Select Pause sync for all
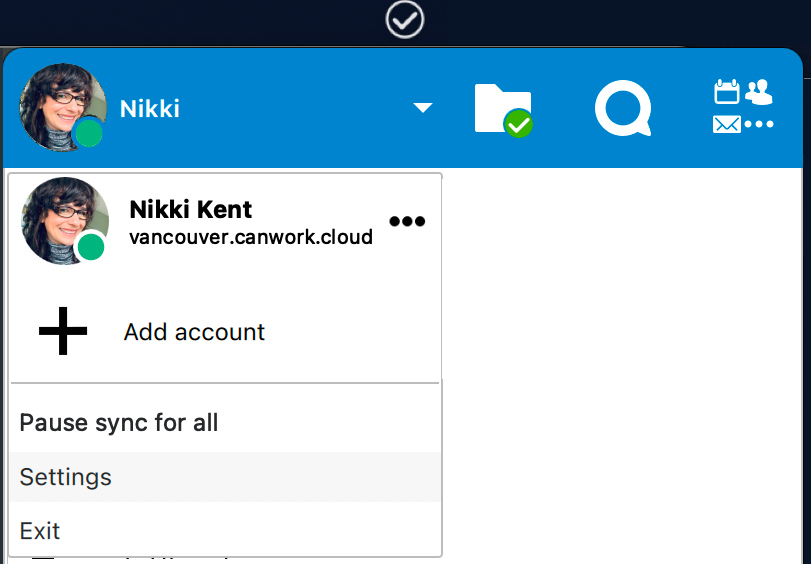 coord(225,423)
